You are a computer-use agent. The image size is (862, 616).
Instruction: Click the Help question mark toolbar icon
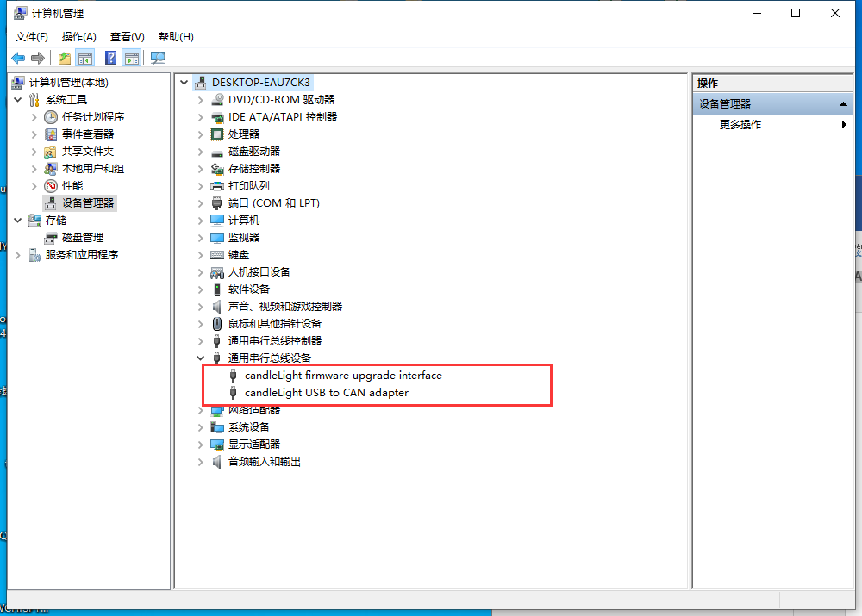[111, 58]
